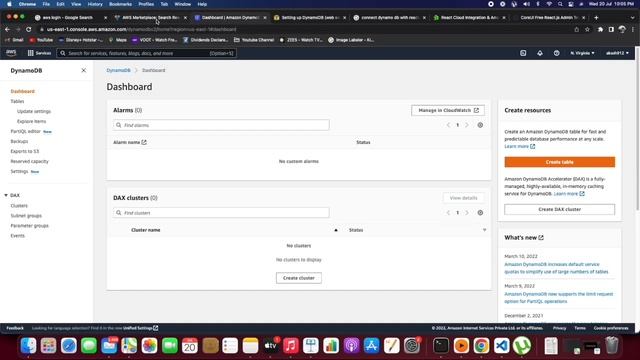Bookmark this page with the star icon
The image size is (640, 360).
coord(587,29)
